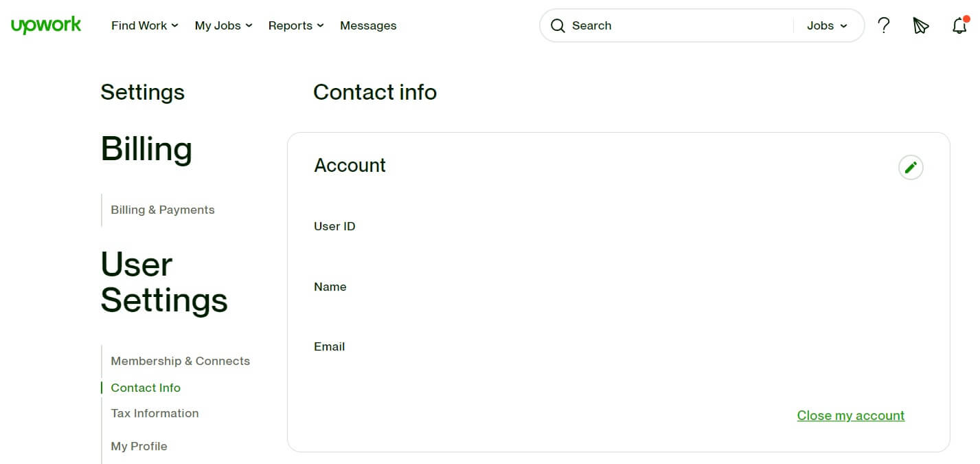Open the My Jobs dropdown
The image size is (980, 464).
point(223,25)
